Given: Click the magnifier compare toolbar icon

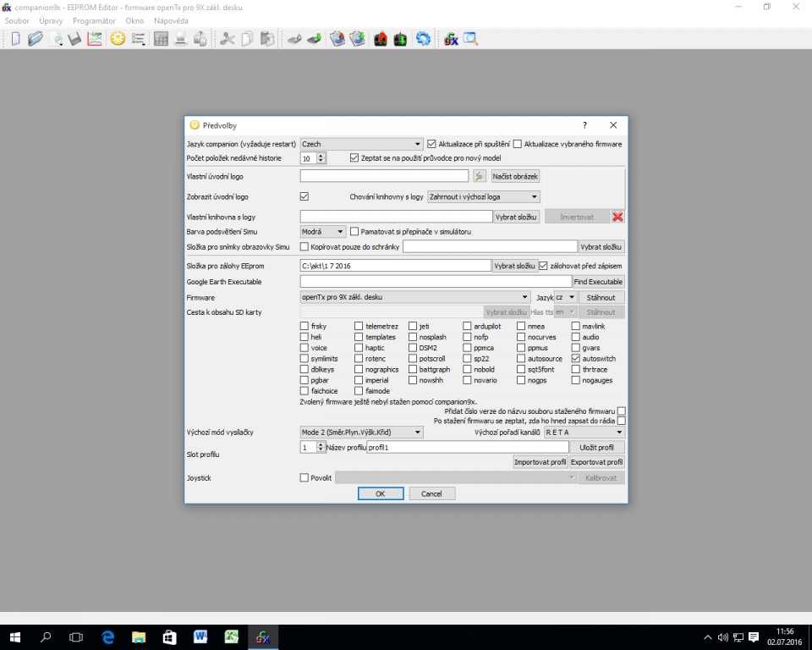Looking at the screenshot, I should [x=469, y=39].
